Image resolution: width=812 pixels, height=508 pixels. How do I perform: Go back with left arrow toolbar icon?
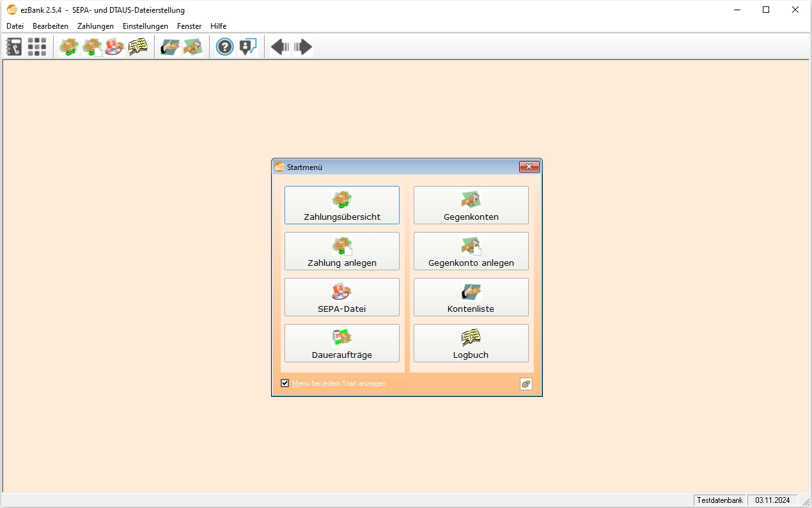(280, 47)
